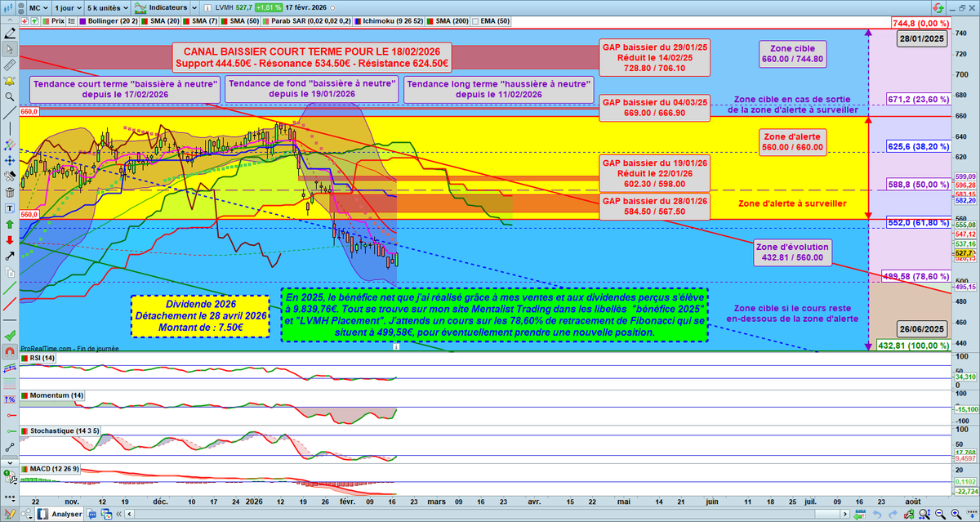Click the SMA (20) colour swatch
980x522 pixels.
click(145, 20)
